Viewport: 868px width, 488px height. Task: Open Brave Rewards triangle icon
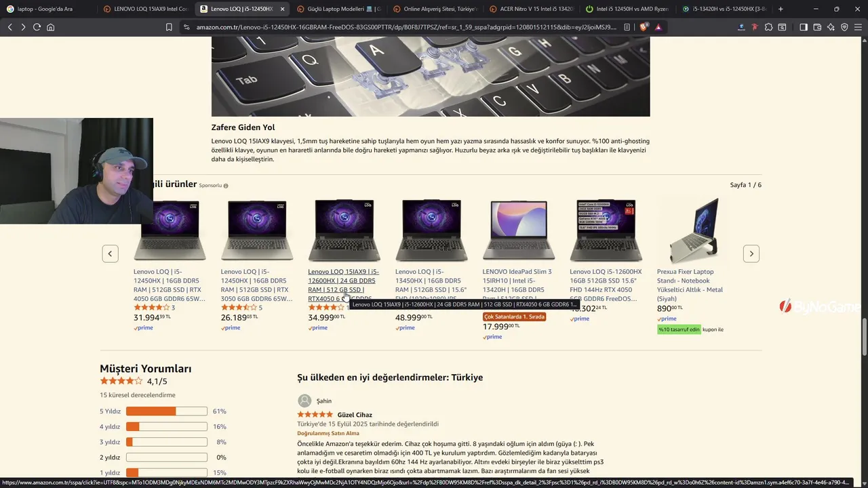(658, 27)
